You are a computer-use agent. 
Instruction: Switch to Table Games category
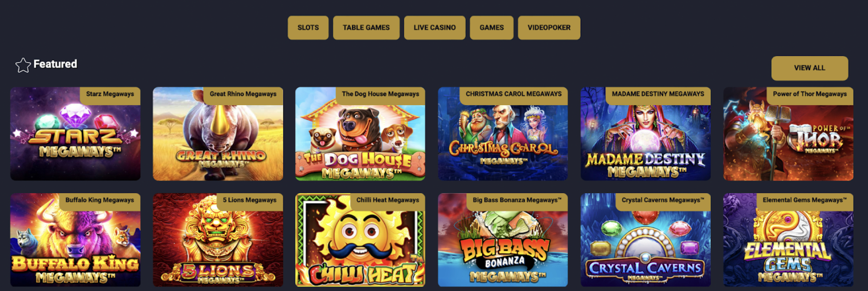366,27
